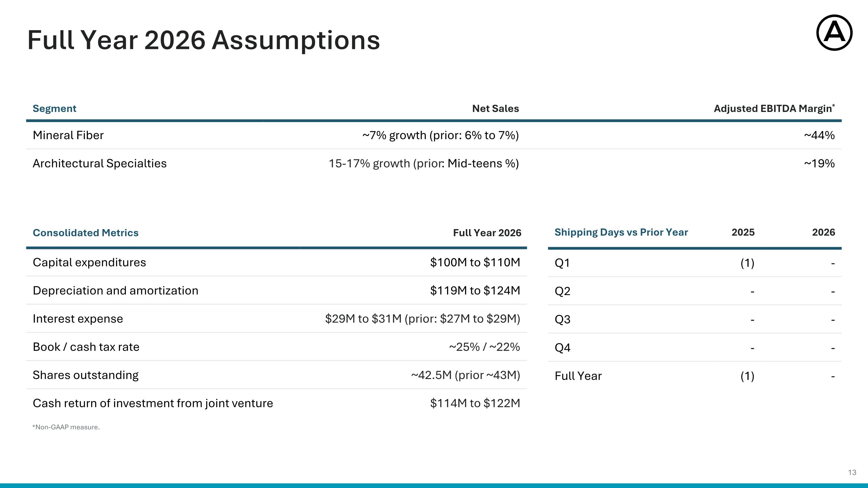Select the Depreciation and amortization value
The image size is (868, 488).
(475, 290)
